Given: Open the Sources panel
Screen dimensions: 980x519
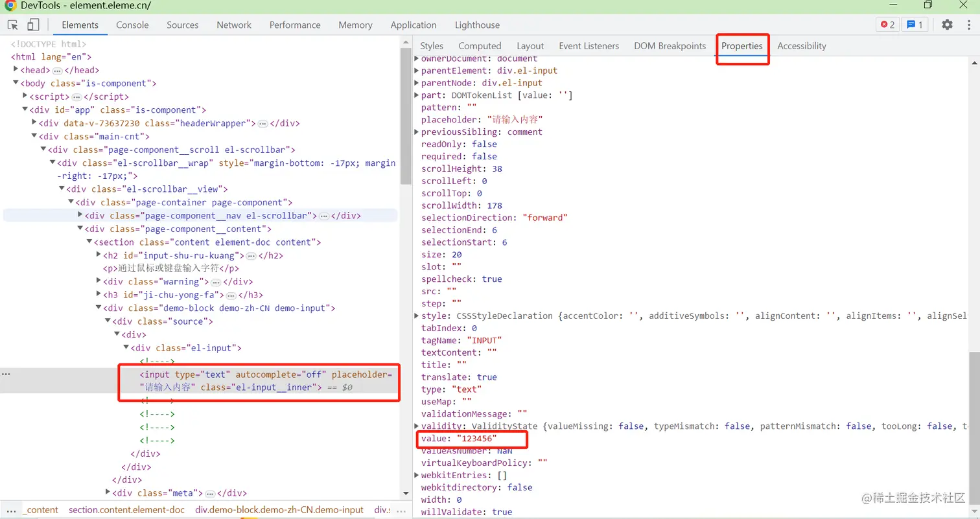Looking at the screenshot, I should 182,25.
